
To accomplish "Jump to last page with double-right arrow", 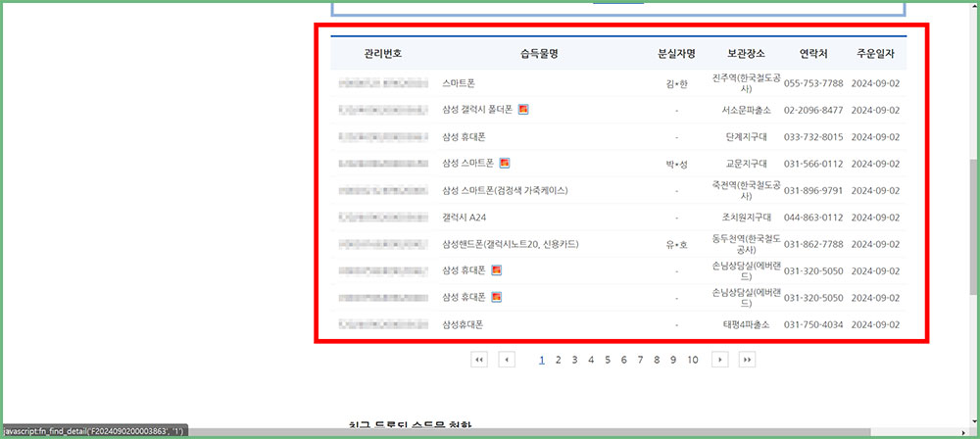I will [x=747, y=360].
